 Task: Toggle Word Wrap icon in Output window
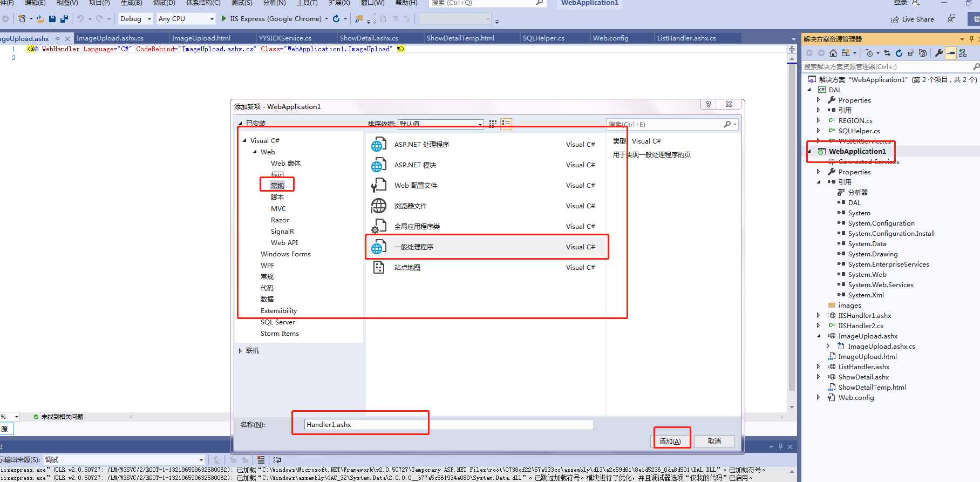tap(277, 460)
